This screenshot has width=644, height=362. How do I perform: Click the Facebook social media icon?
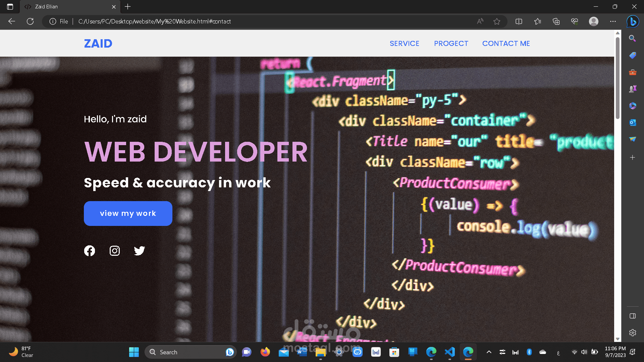[90, 251]
